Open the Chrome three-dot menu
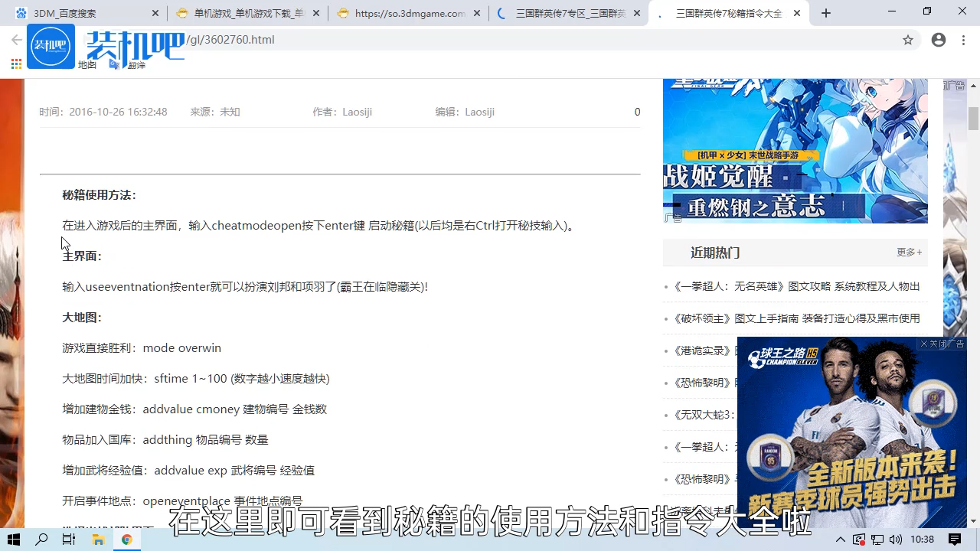This screenshot has width=980, height=551. click(x=962, y=40)
